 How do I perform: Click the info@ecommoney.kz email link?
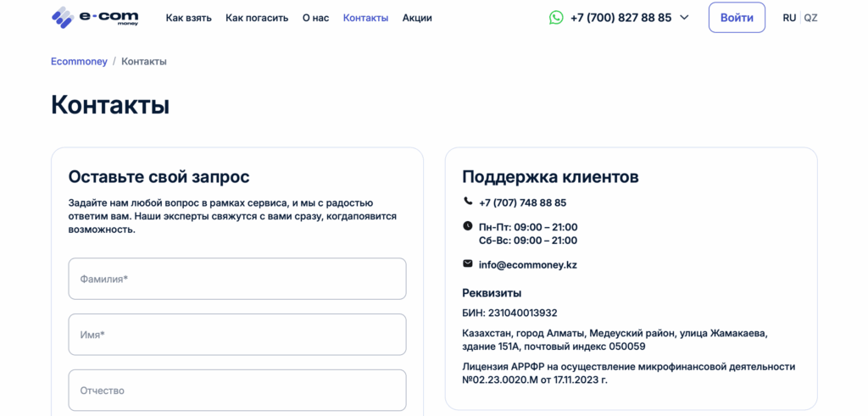[527, 264]
